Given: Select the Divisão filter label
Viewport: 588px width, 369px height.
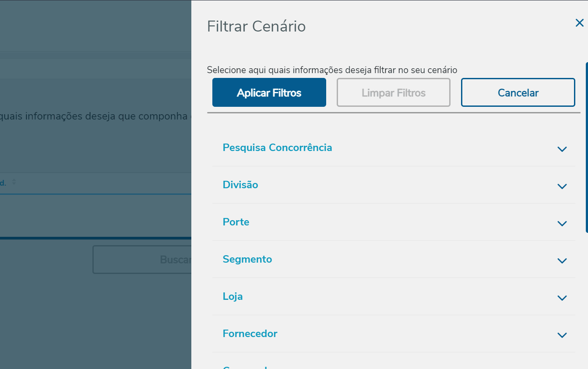Looking at the screenshot, I should coord(240,185).
